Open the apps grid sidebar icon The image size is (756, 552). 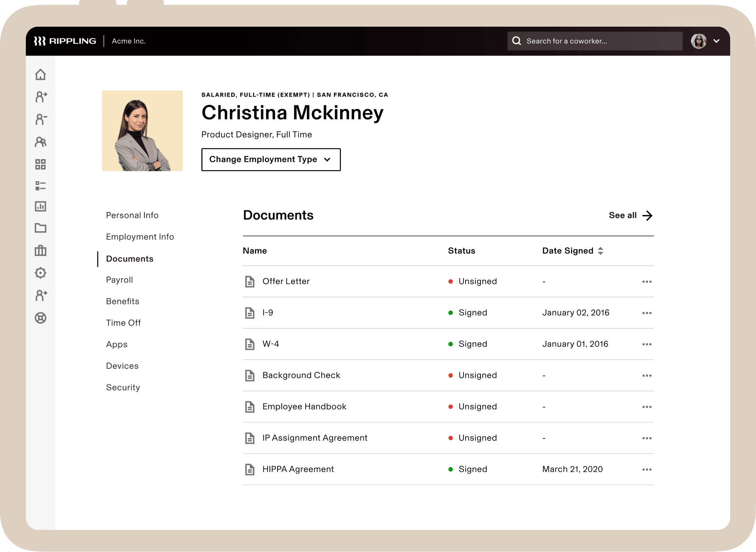coord(41,164)
